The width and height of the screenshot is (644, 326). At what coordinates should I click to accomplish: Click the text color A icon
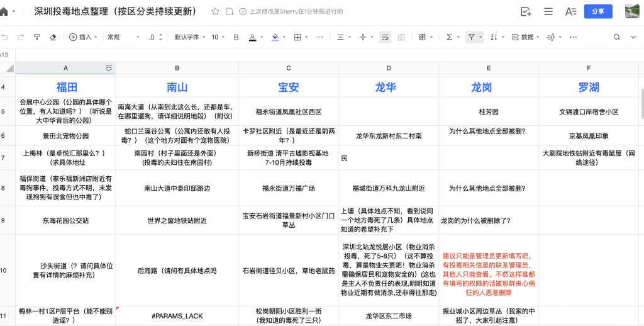click(253, 37)
